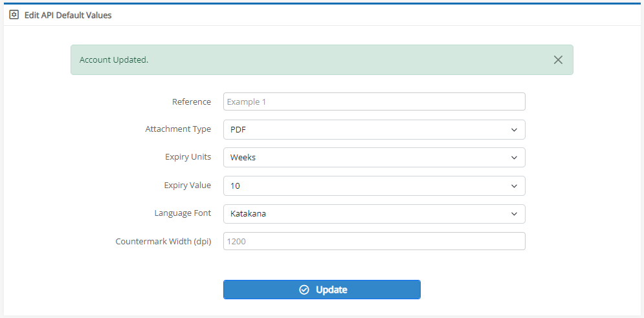Click the Edit API Default Values heading
The image size is (644, 318).
(68, 15)
